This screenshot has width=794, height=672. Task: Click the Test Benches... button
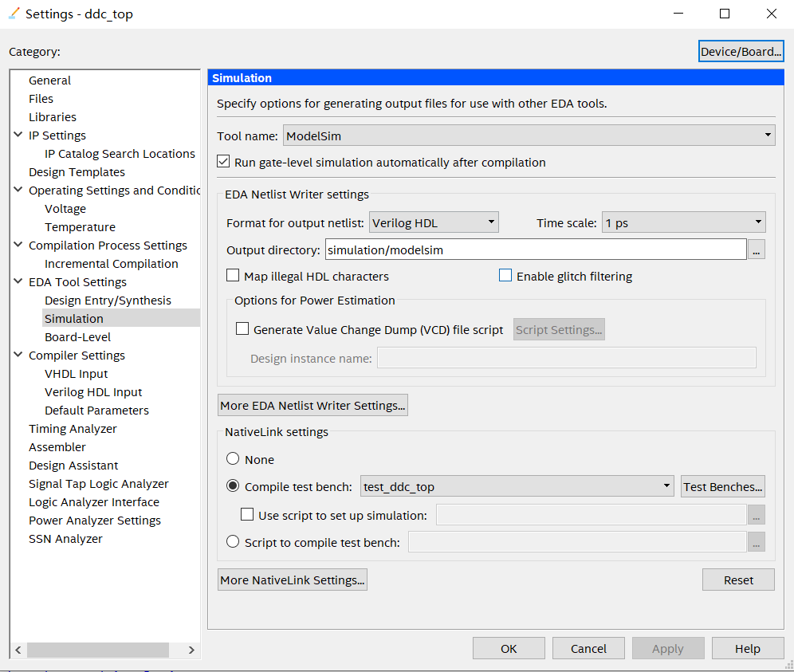[x=723, y=487]
